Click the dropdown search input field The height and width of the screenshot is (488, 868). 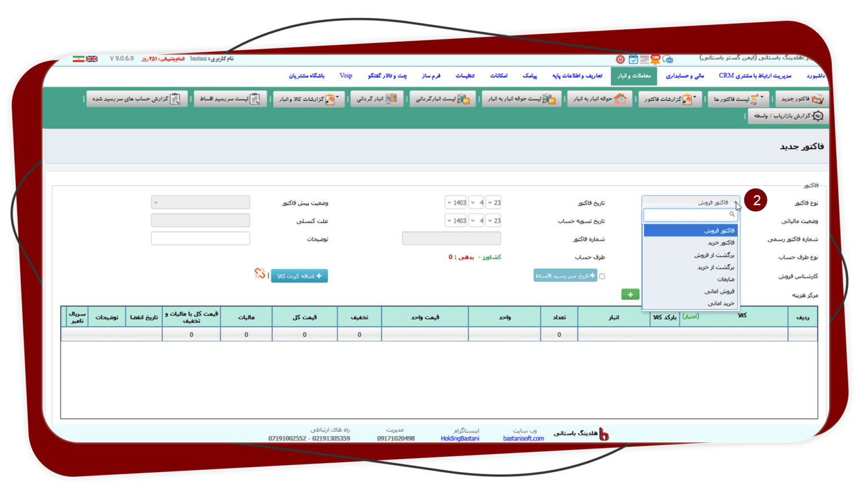(x=691, y=215)
